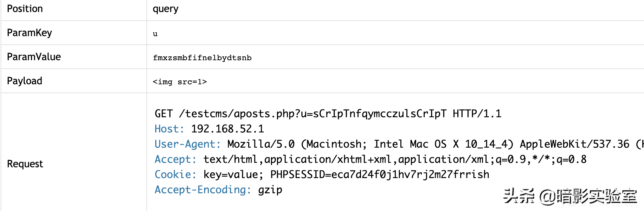Select the fmxzsmbfifnelbydtsnb parameter value
644x211 pixels.
click(202, 58)
